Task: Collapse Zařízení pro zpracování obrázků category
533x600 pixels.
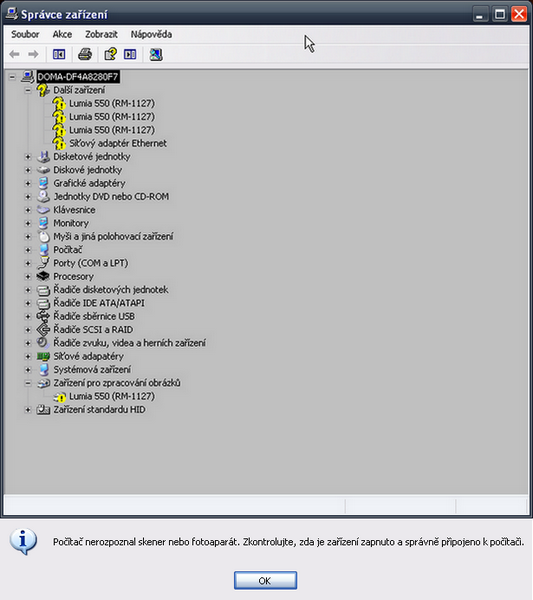Action: (28, 383)
